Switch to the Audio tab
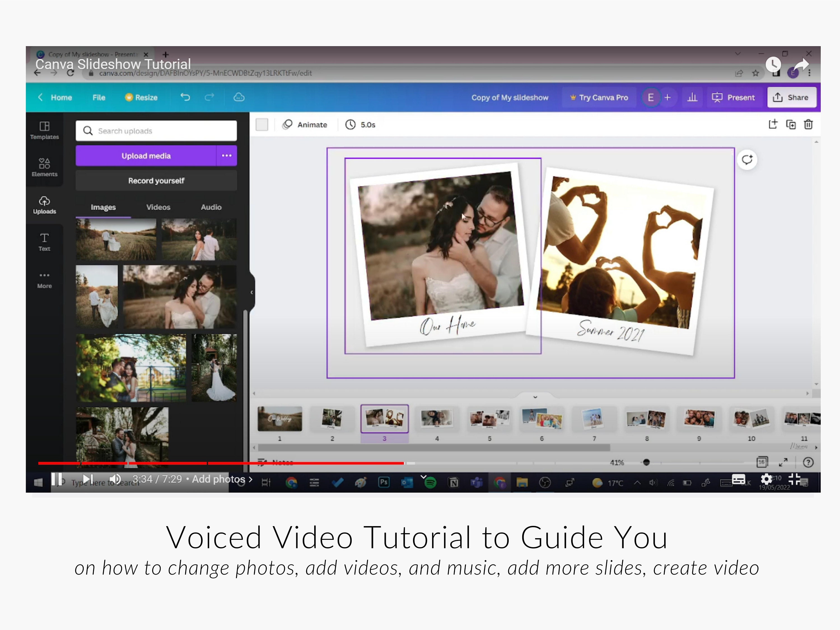This screenshot has height=630, width=840. pyautogui.click(x=211, y=207)
